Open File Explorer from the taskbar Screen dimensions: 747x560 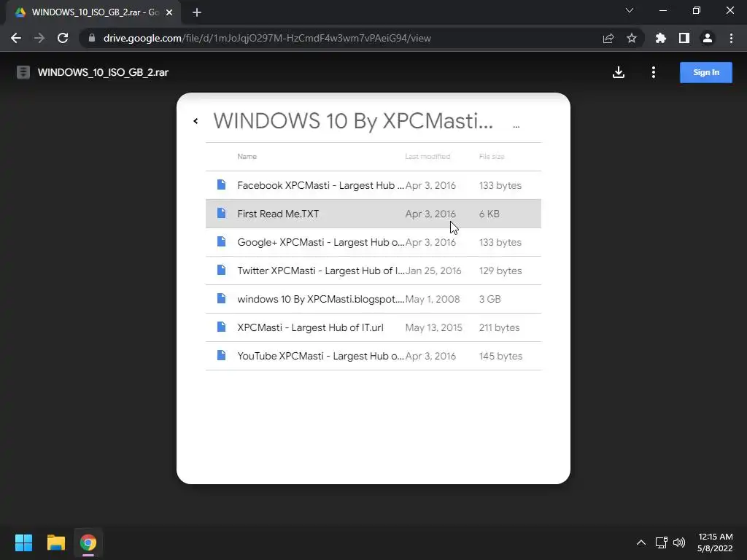55,542
